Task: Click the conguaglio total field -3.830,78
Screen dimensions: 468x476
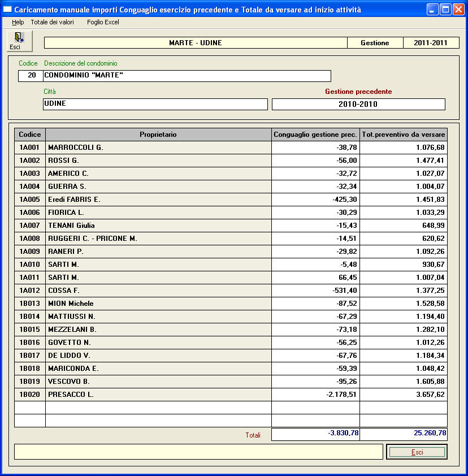Action: click(315, 434)
